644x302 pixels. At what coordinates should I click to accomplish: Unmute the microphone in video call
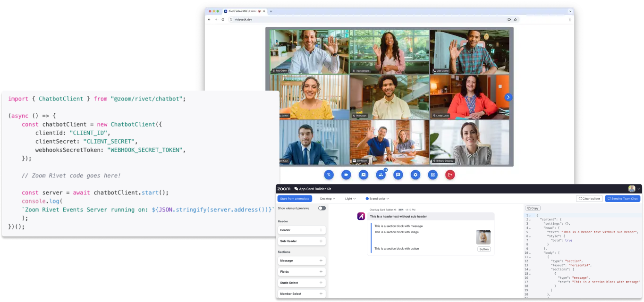click(329, 175)
